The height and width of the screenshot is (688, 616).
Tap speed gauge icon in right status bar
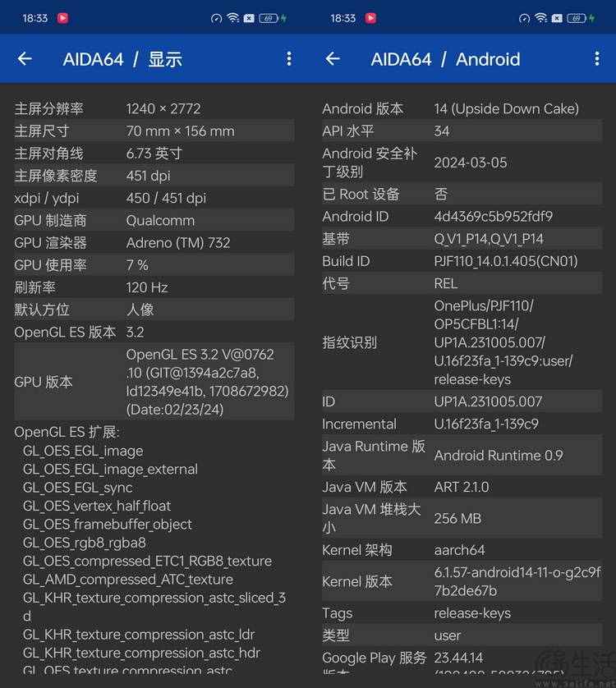pos(524,18)
